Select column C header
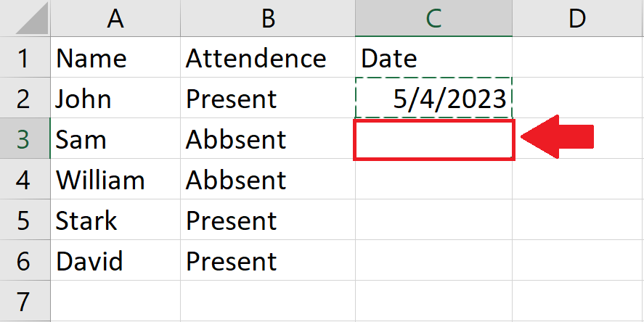The height and width of the screenshot is (322, 644). pos(433,18)
